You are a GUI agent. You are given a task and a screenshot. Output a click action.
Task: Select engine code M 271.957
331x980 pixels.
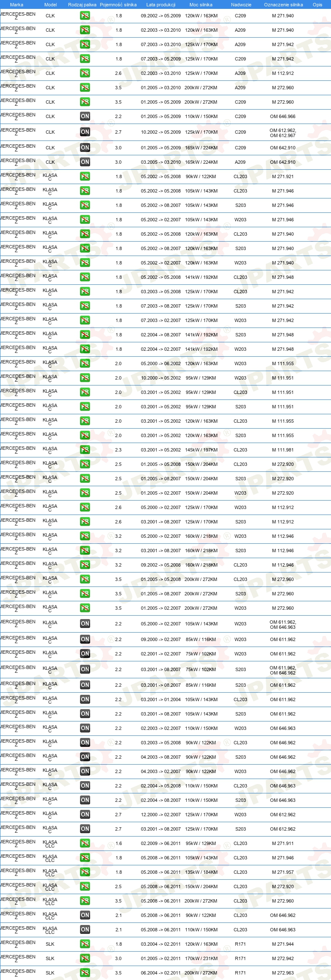[283, 872]
